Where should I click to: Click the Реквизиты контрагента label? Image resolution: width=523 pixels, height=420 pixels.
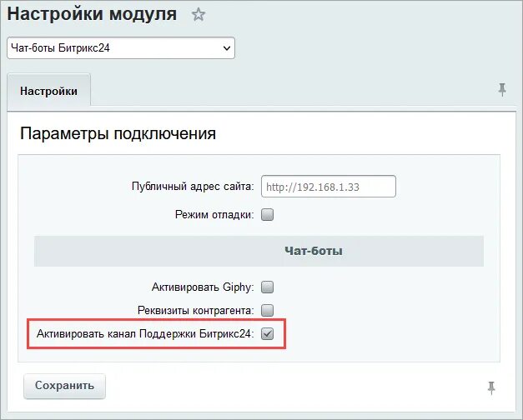(x=196, y=310)
